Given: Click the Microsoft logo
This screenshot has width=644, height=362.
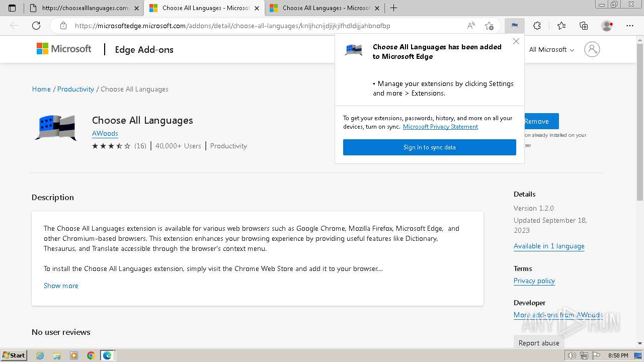Looking at the screenshot, I should coord(64,49).
